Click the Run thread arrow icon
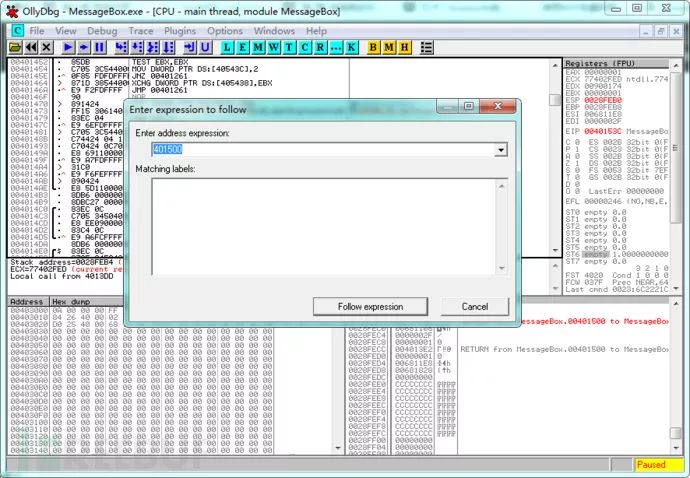Image resolution: width=690 pixels, height=478 pixels. (84, 47)
